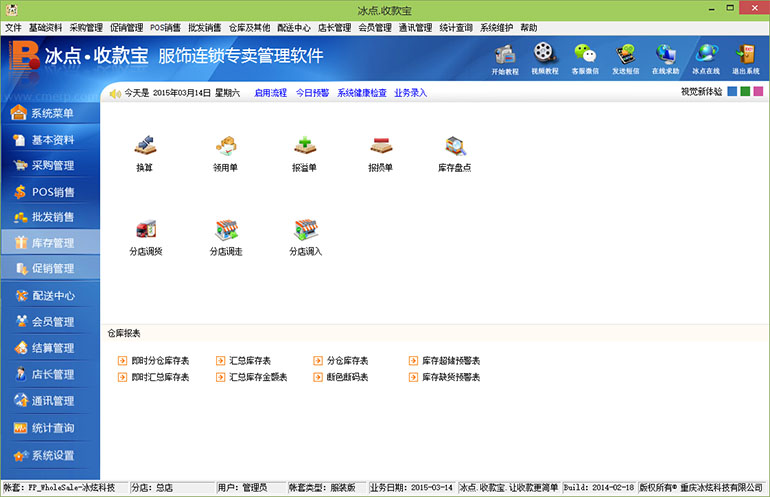Open the 文件 menu
The width and height of the screenshot is (770, 497).
13,28
